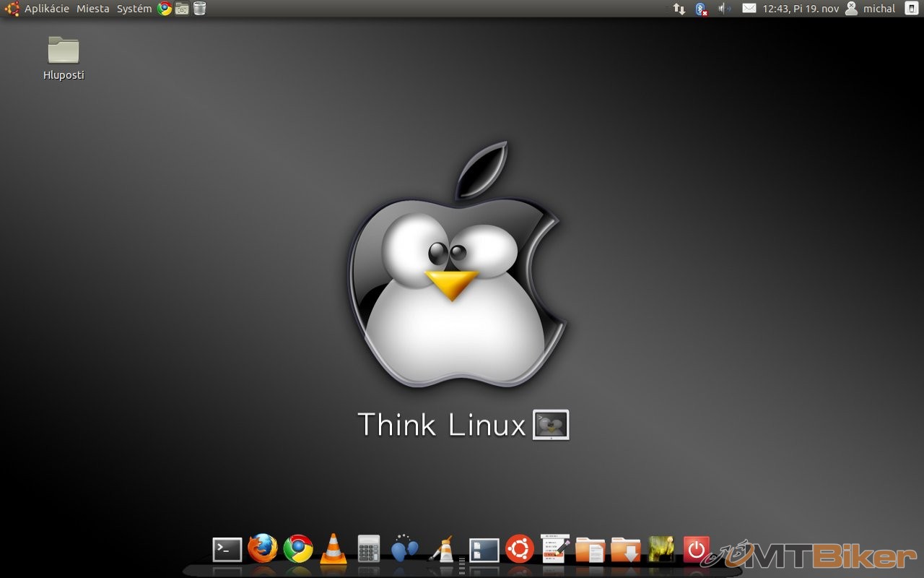Open the Terminal from the dock

pyautogui.click(x=227, y=550)
